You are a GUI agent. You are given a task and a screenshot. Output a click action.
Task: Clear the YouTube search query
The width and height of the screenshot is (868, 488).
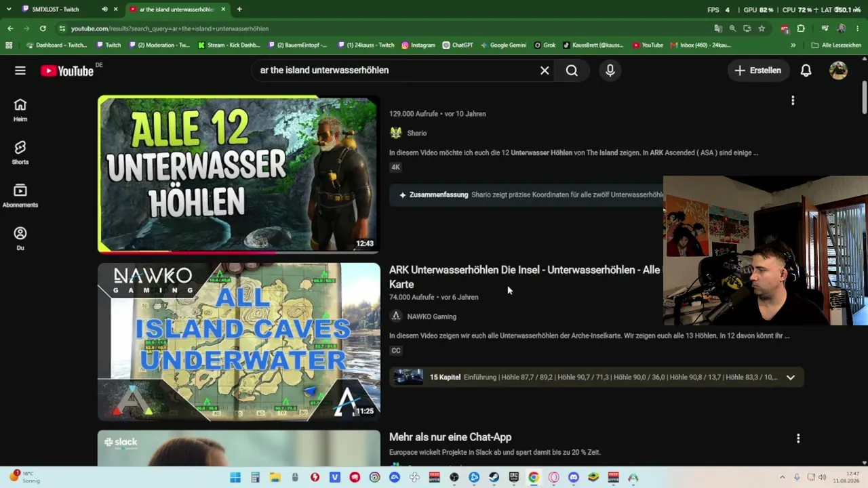(x=545, y=70)
